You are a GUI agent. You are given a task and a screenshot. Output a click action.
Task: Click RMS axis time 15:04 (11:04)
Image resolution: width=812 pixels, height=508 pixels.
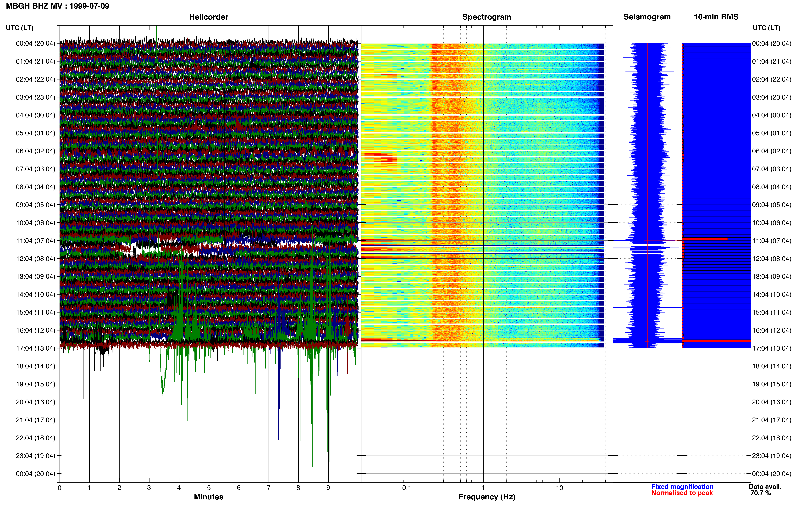[x=772, y=313]
